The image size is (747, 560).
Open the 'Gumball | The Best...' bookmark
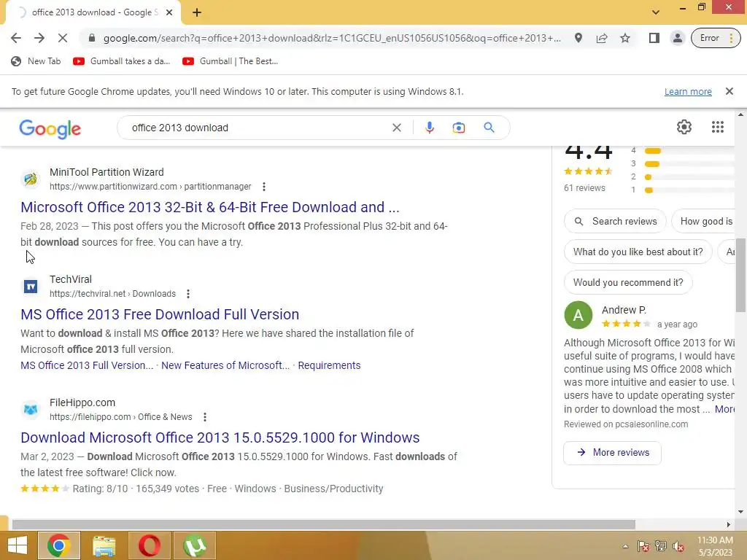[230, 61]
